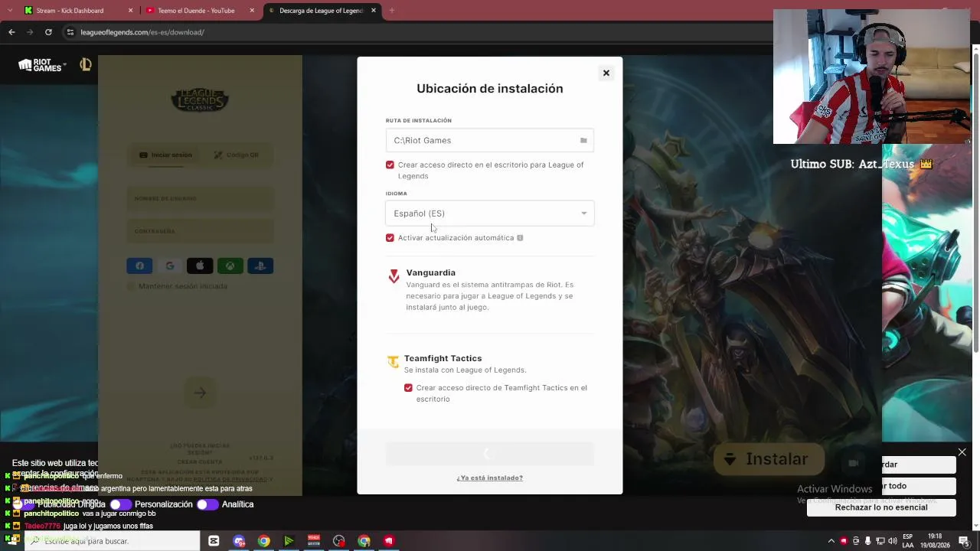View site information icon in address bar
980x551 pixels.
coord(70,32)
